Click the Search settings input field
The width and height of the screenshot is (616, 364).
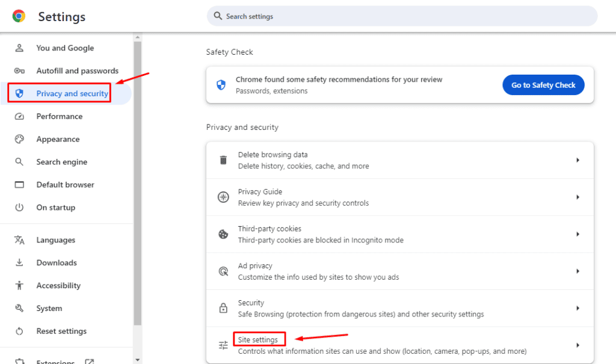402,16
